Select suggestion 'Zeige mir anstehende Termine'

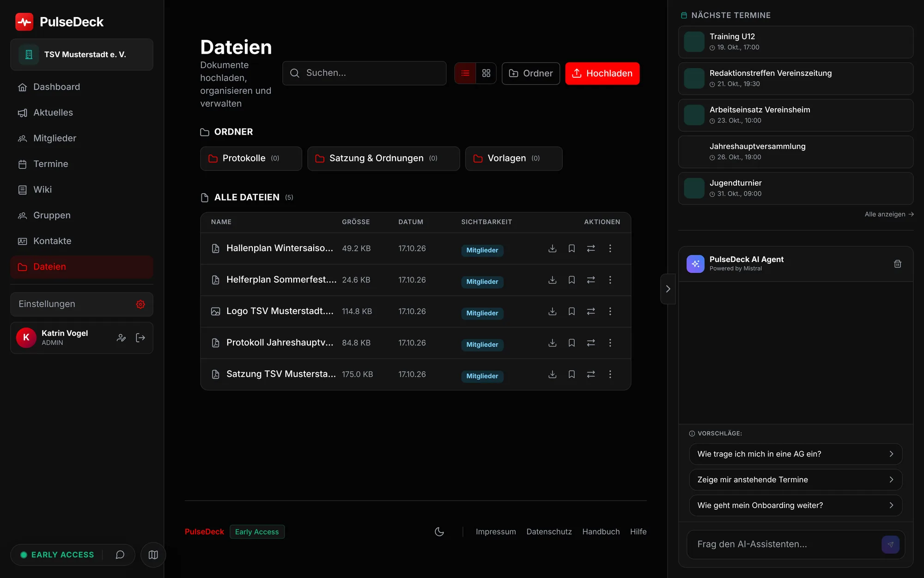(x=796, y=480)
